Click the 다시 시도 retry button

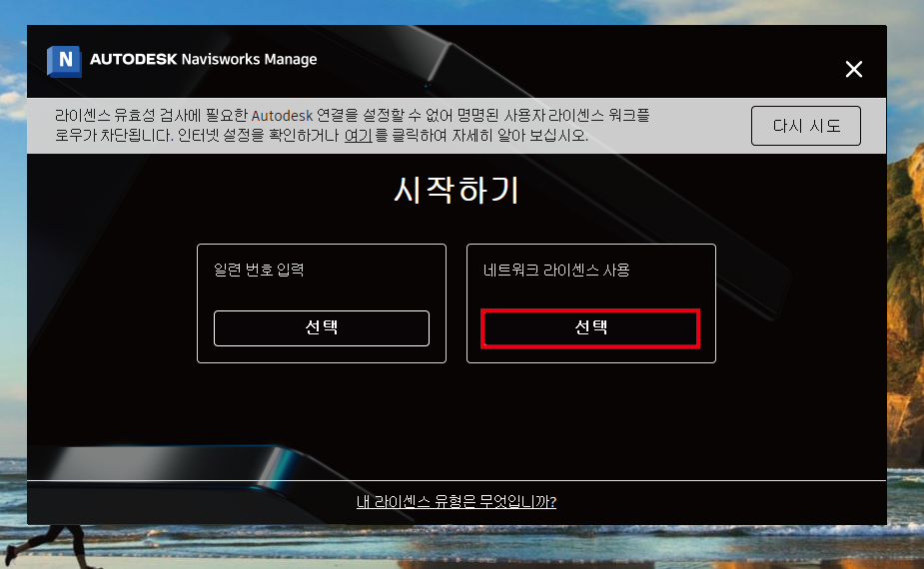coord(805,126)
